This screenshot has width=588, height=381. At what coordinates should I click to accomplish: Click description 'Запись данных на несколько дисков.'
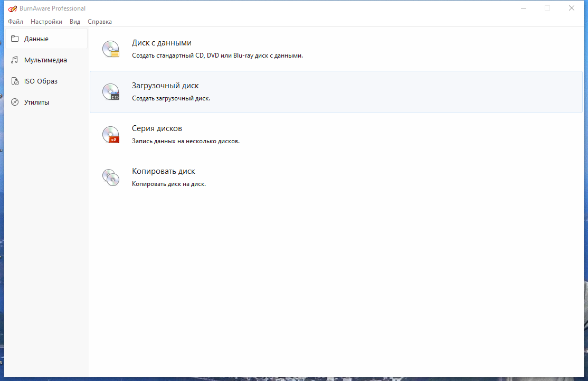(186, 141)
